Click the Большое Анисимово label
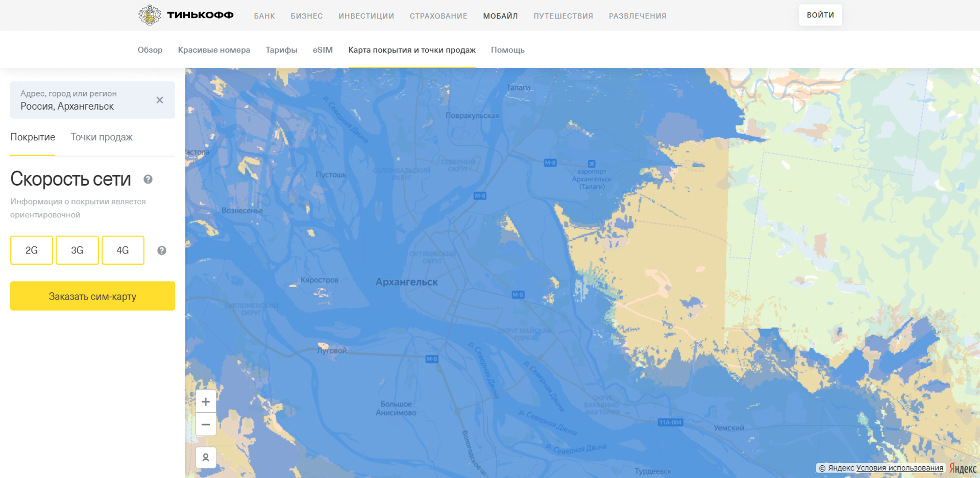 point(396,408)
